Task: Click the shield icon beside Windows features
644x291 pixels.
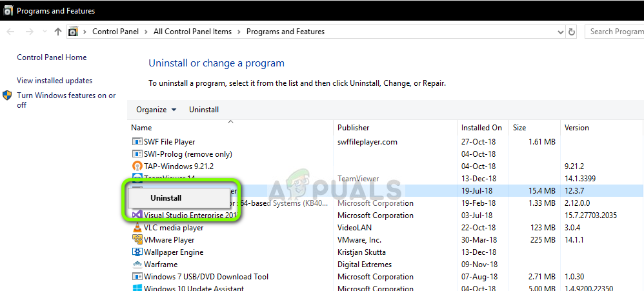Action: [7, 95]
